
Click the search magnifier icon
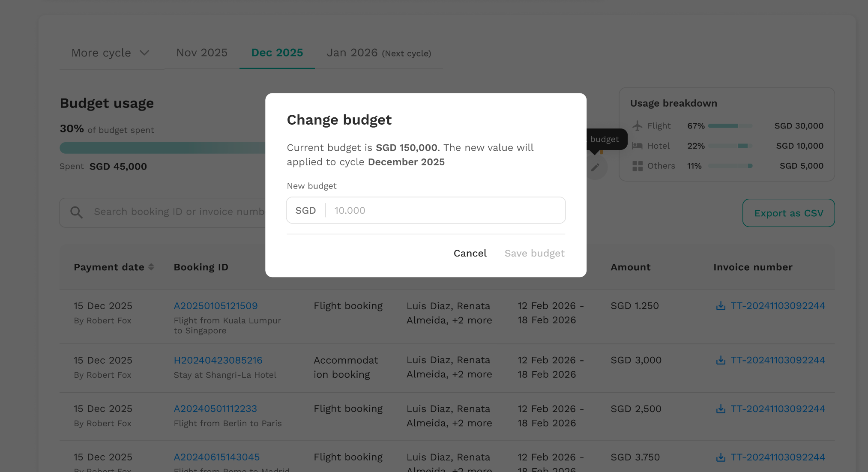point(77,212)
